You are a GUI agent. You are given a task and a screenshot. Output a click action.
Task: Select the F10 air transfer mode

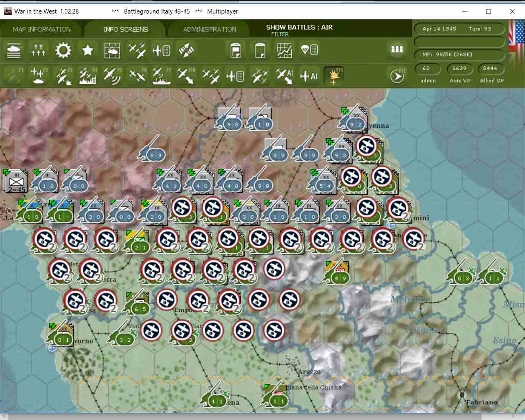186,76
